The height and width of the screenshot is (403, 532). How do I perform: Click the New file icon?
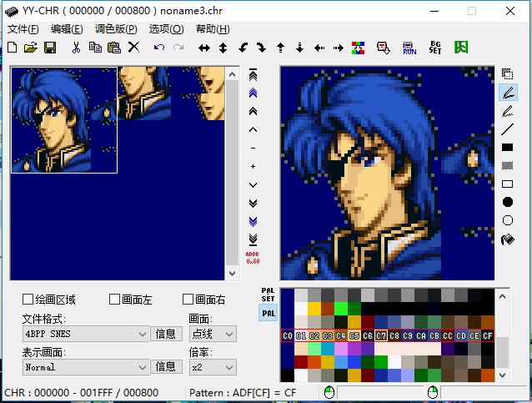(13, 48)
